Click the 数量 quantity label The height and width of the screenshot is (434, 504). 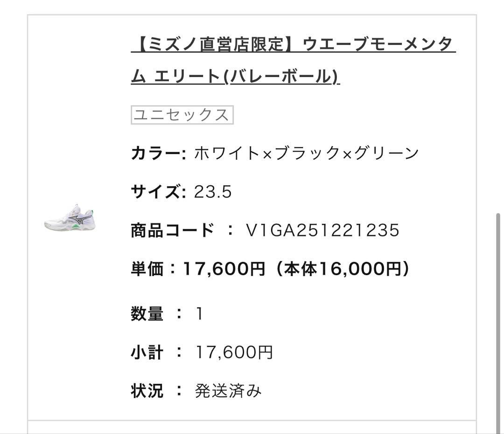coord(147,314)
